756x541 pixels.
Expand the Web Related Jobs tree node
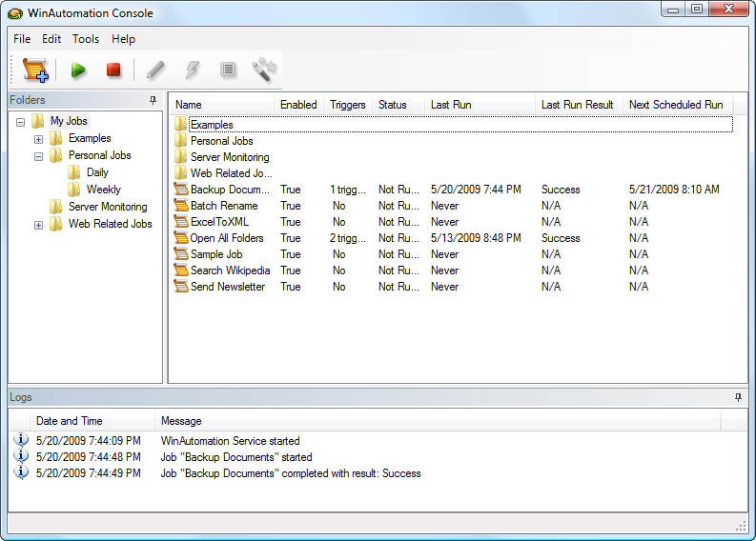[x=38, y=225]
